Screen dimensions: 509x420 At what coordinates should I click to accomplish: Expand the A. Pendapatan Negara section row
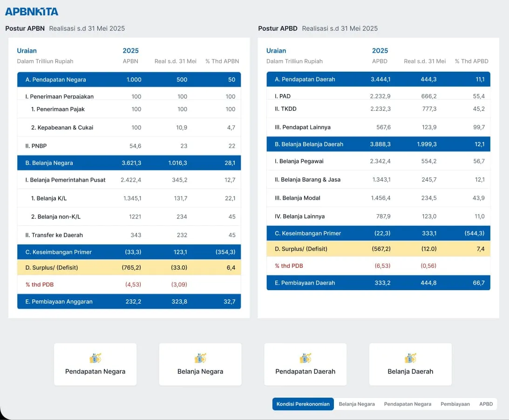(129, 79)
